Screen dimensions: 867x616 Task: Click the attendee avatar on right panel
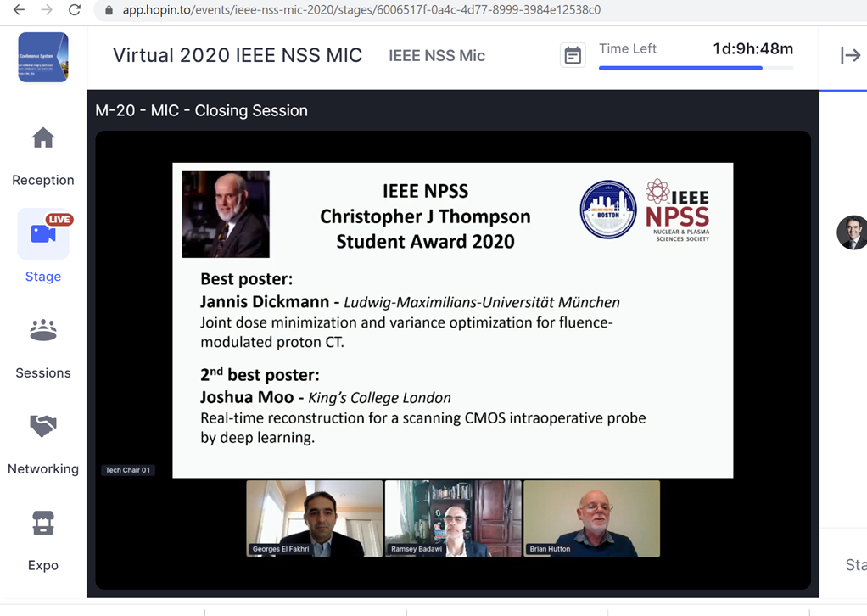(x=852, y=232)
